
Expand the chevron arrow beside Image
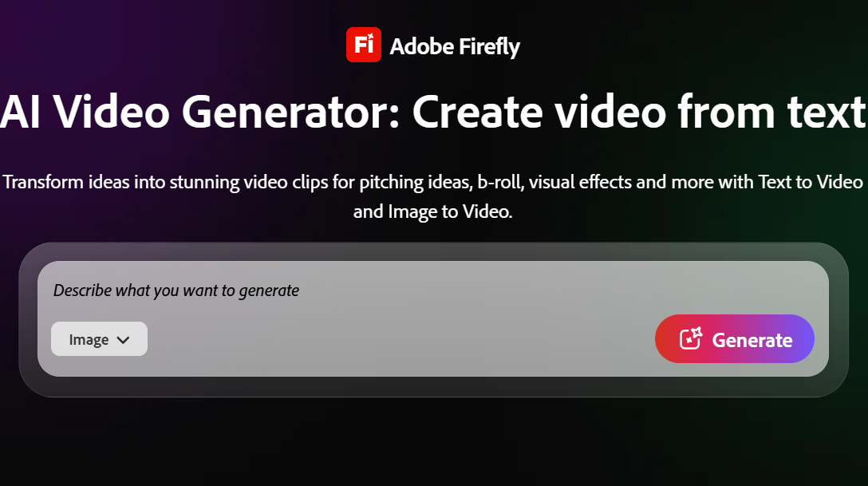[124, 340]
